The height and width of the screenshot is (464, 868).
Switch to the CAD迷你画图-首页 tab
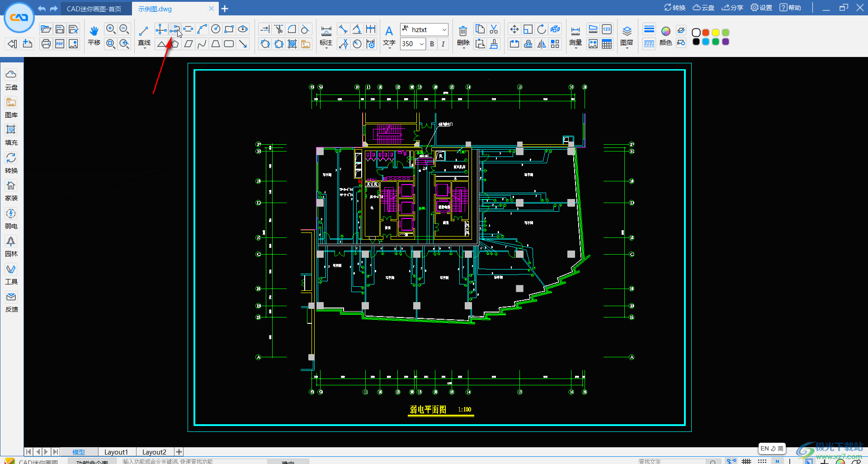[x=94, y=9]
